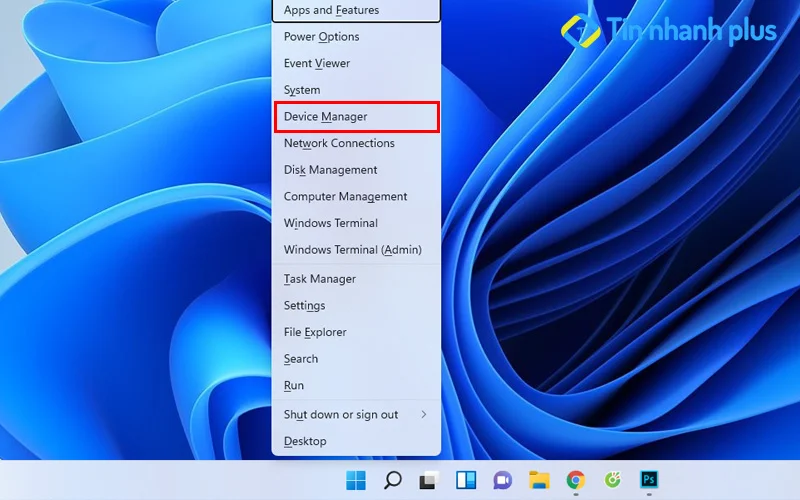Open Windows Terminal (Admin)
800x500 pixels.
[x=355, y=250]
